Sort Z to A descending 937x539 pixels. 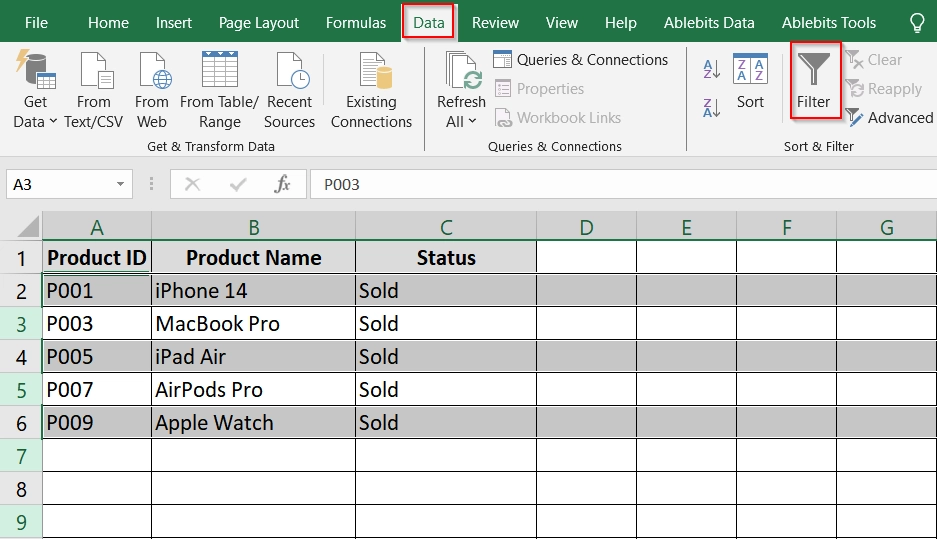tap(711, 108)
